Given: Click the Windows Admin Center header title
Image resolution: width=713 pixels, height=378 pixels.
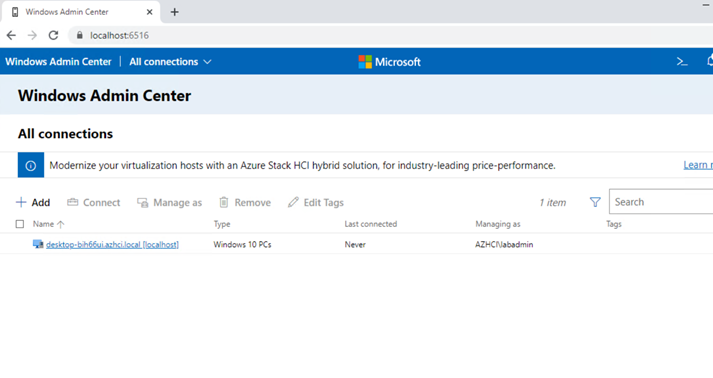Looking at the screenshot, I should [x=58, y=62].
